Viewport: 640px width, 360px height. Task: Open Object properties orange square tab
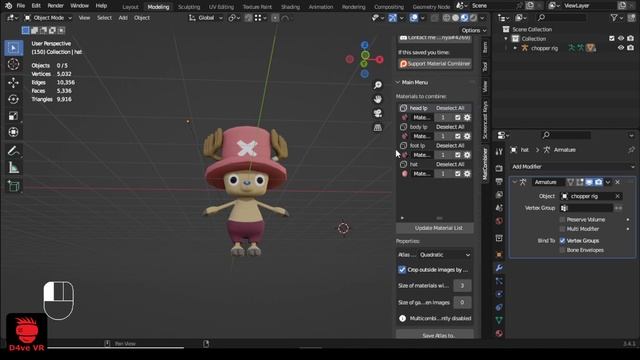click(x=499, y=255)
